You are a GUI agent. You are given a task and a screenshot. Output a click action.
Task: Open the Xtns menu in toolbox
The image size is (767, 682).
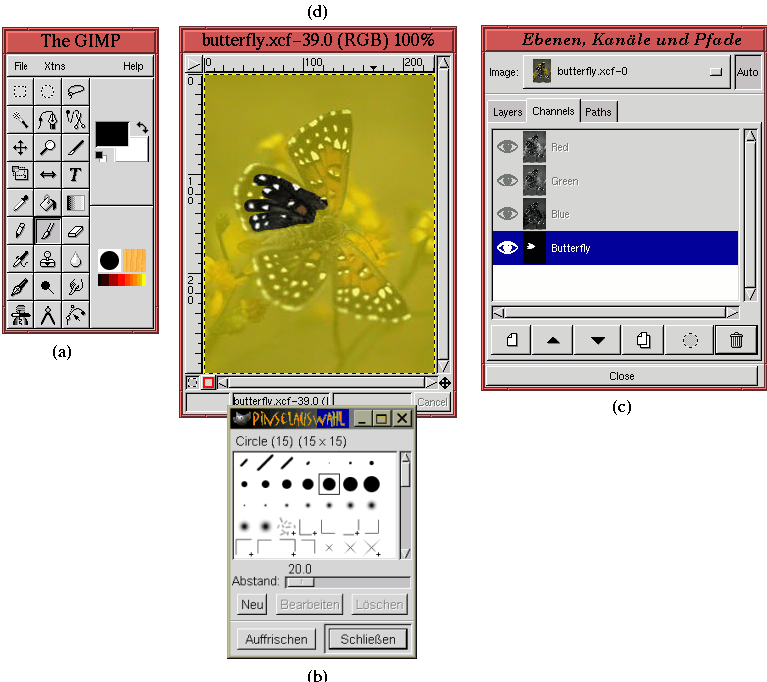55,66
